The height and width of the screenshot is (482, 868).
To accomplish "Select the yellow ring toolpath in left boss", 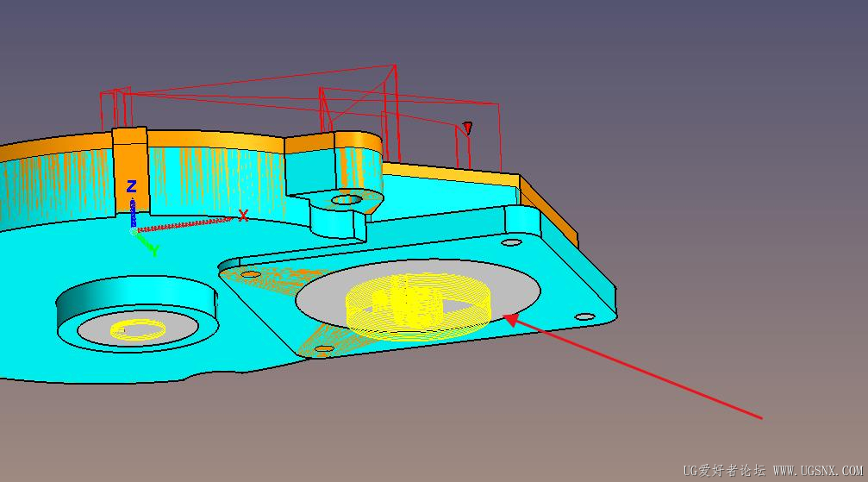I will [x=138, y=329].
